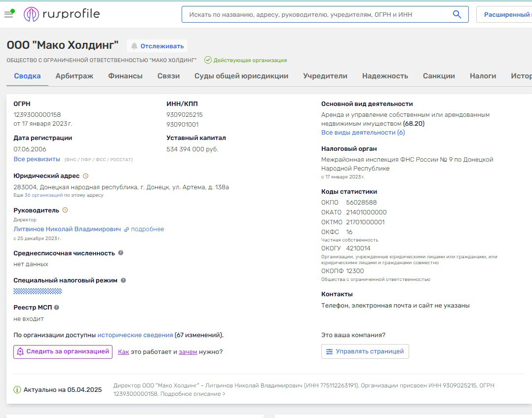The height and width of the screenshot is (418, 532).
Task: Click Управлять страницей button
Action: 365,351
